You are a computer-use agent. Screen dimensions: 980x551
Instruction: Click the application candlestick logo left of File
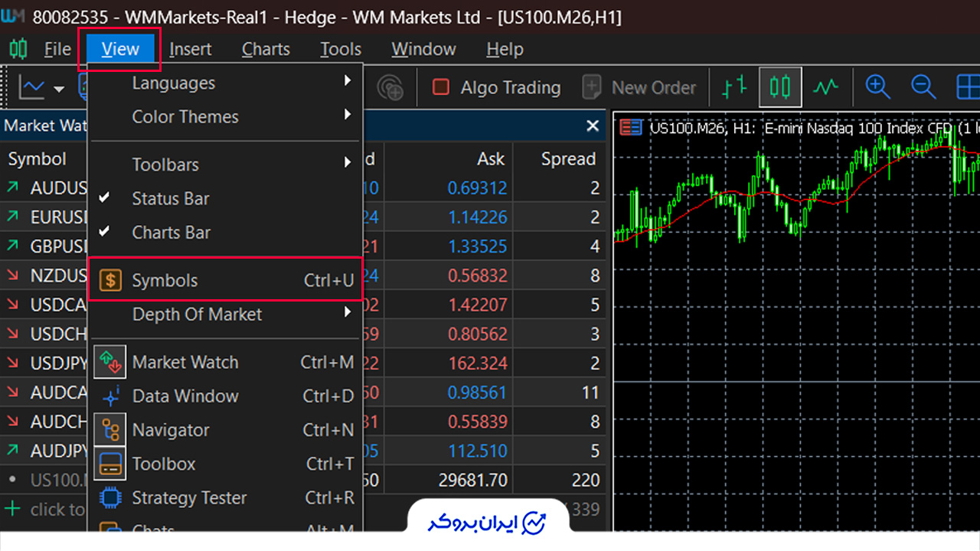[x=18, y=49]
